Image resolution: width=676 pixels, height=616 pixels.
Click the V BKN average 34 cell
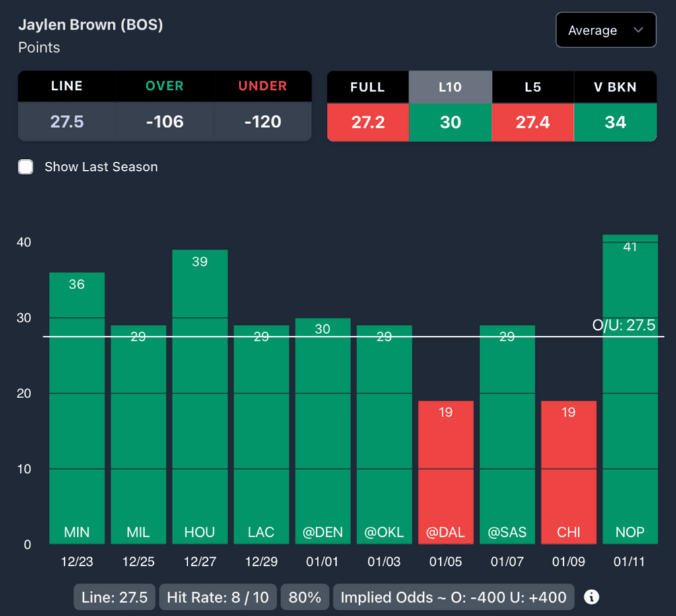(x=615, y=122)
